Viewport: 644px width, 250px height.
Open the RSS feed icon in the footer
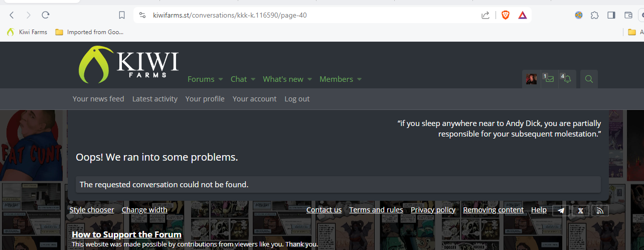[x=600, y=211]
